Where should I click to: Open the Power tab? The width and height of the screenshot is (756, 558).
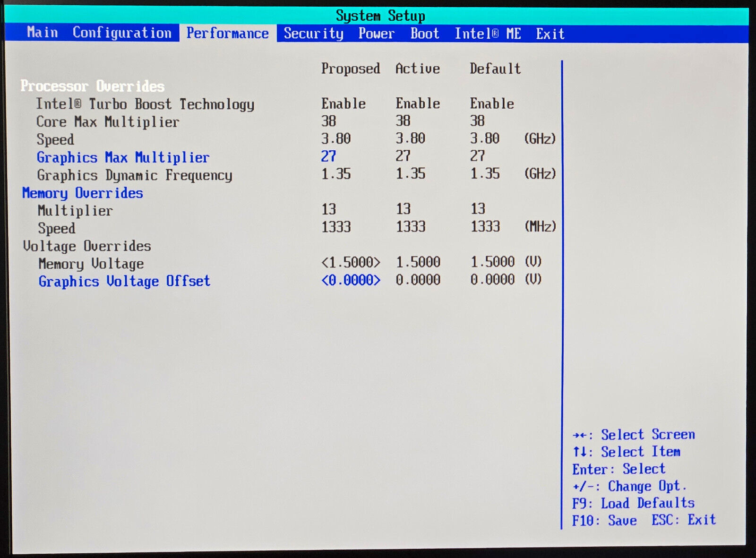coord(377,34)
